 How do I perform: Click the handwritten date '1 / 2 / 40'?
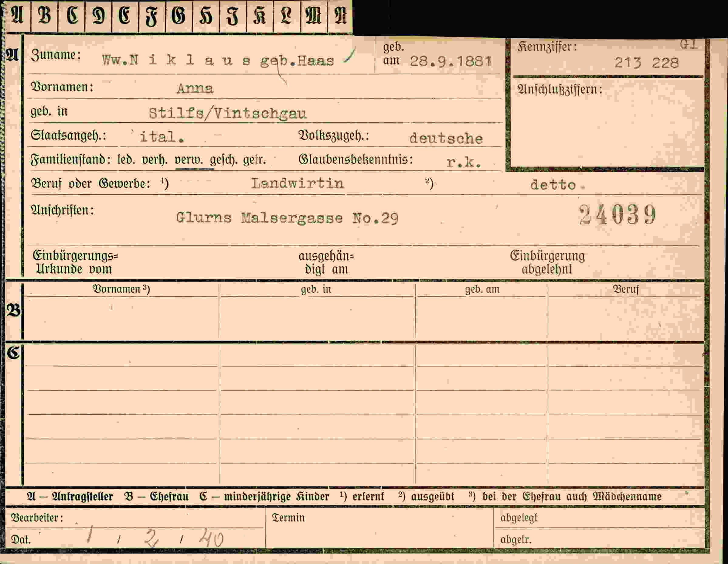155,537
